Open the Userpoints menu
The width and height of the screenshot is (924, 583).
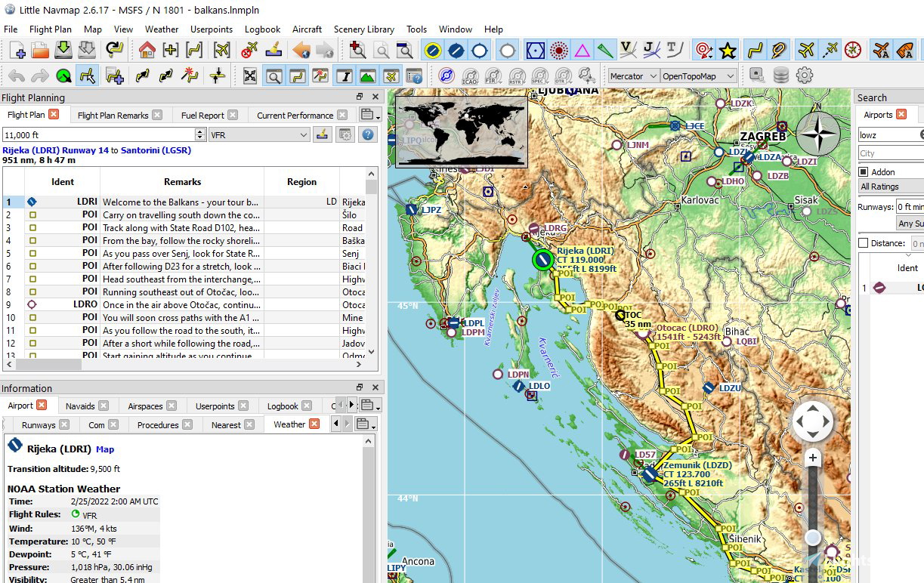(x=212, y=29)
